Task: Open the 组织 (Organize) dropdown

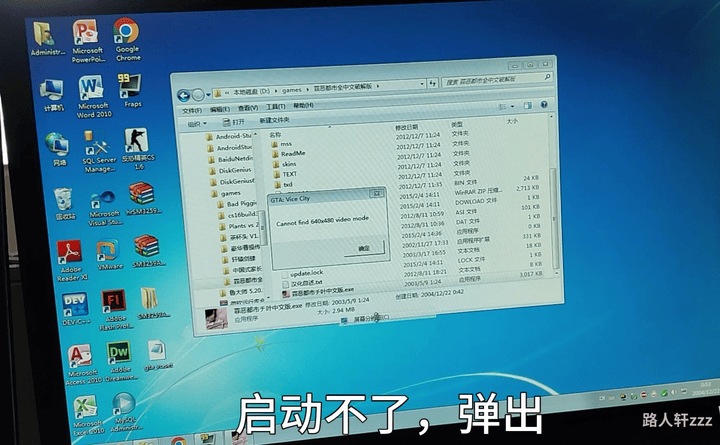Action: [197, 124]
